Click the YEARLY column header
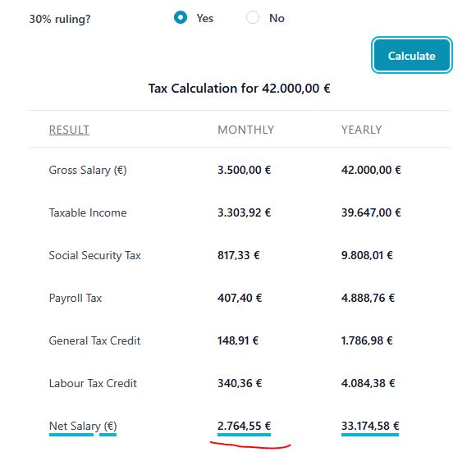 pos(362,130)
